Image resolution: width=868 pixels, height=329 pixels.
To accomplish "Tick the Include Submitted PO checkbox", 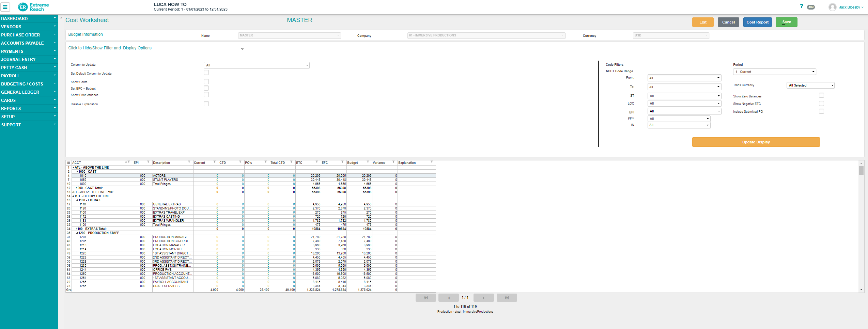I will coord(821,111).
